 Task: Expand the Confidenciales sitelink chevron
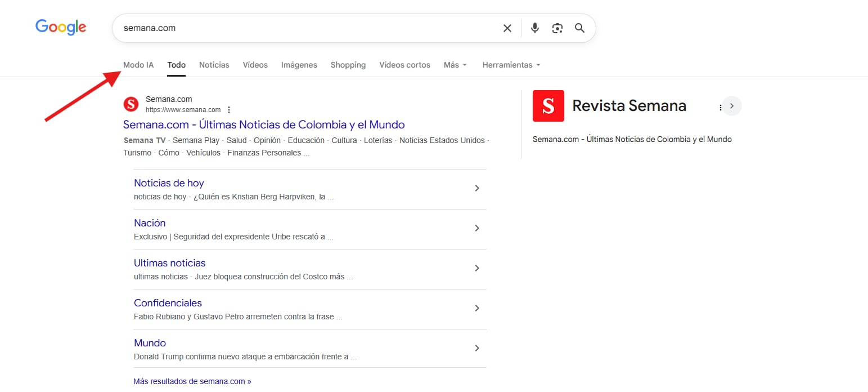[x=476, y=308]
